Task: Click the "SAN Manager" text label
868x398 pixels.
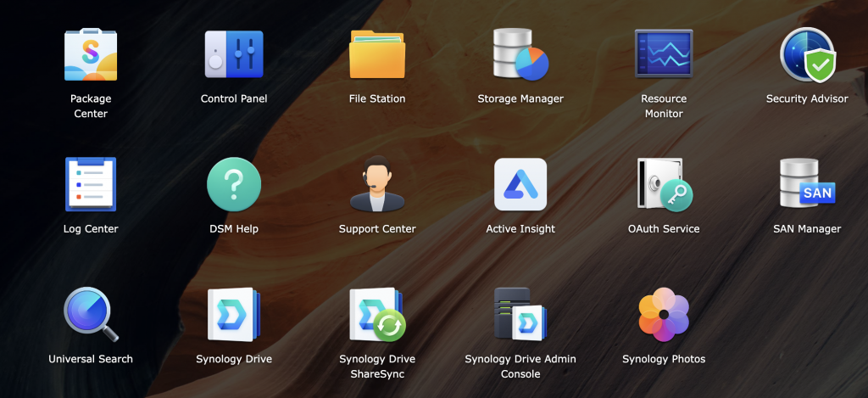Action: pyautogui.click(x=807, y=228)
